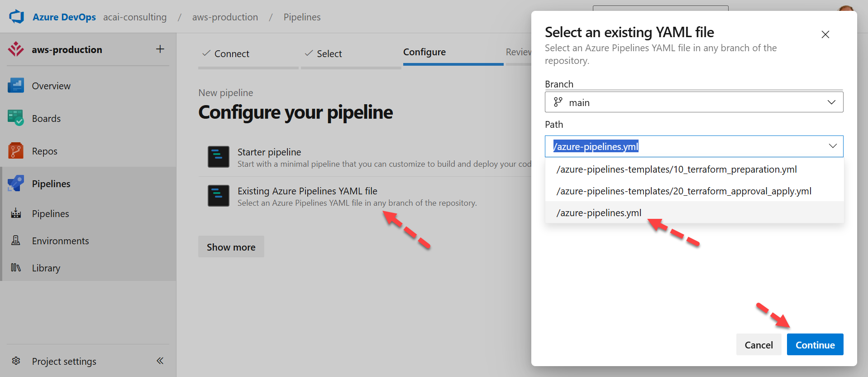868x377 pixels.
Task: Go to the Review step tab
Action: point(519,53)
